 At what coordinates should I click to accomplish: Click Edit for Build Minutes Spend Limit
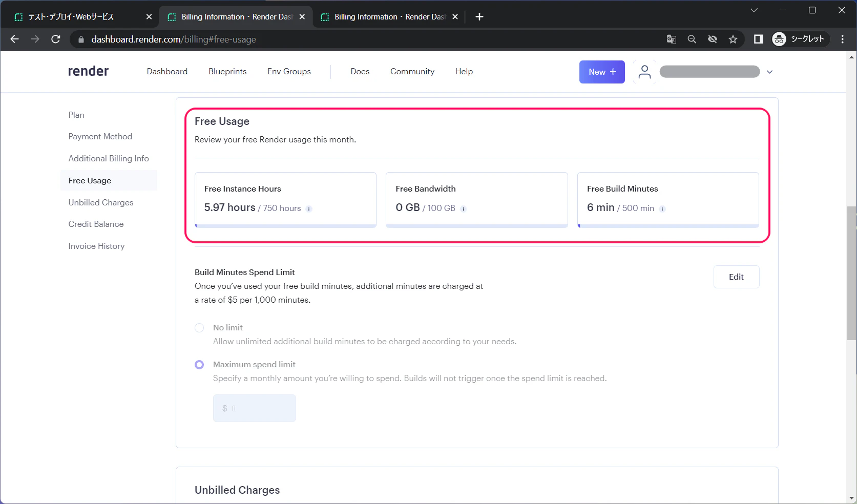coord(736,277)
